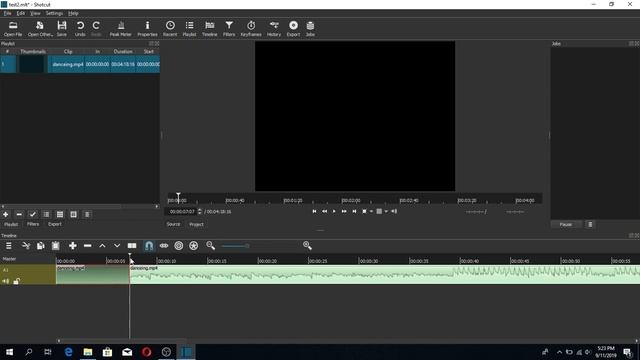The height and width of the screenshot is (360, 640).
Task: Open Filters from the main toolbar
Action: point(229,29)
